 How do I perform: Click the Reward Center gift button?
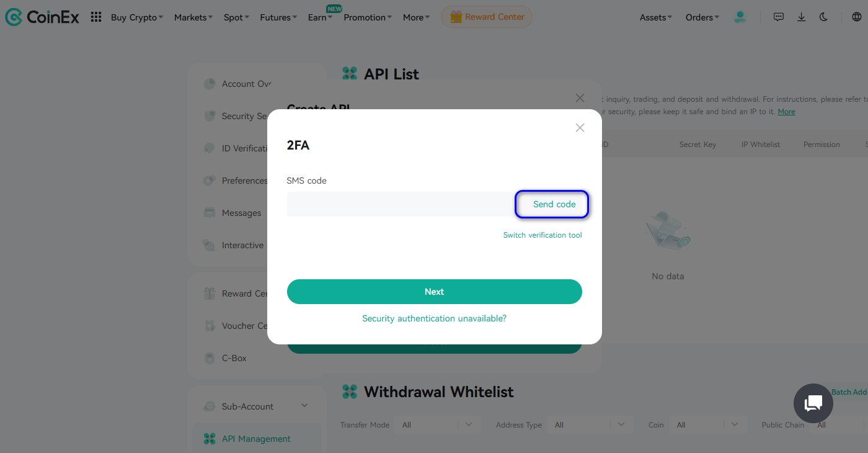click(x=487, y=17)
